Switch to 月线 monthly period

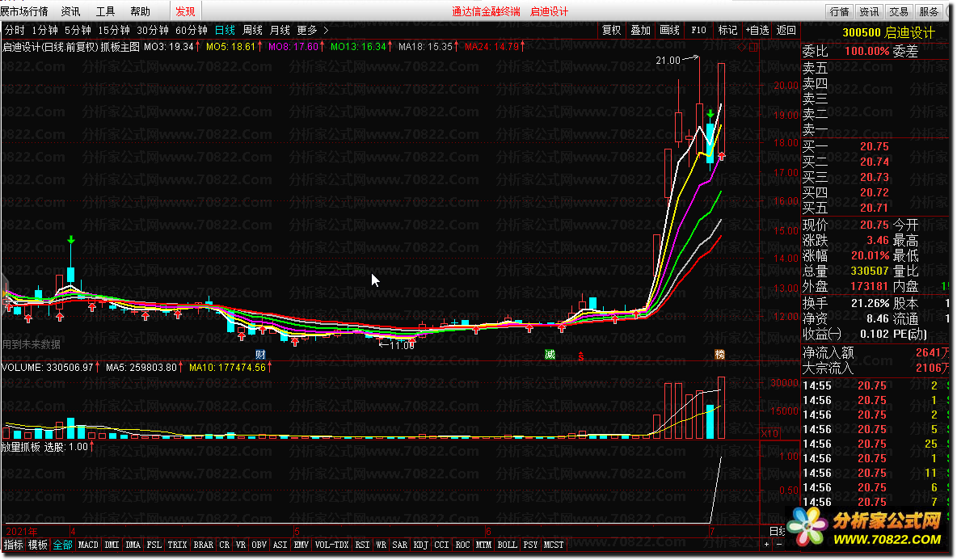pos(280,30)
